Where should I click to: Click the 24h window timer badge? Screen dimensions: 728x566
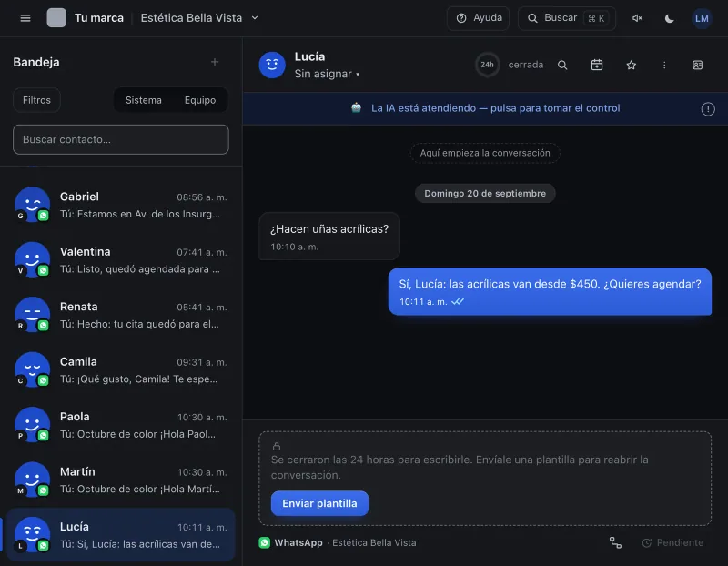point(487,65)
